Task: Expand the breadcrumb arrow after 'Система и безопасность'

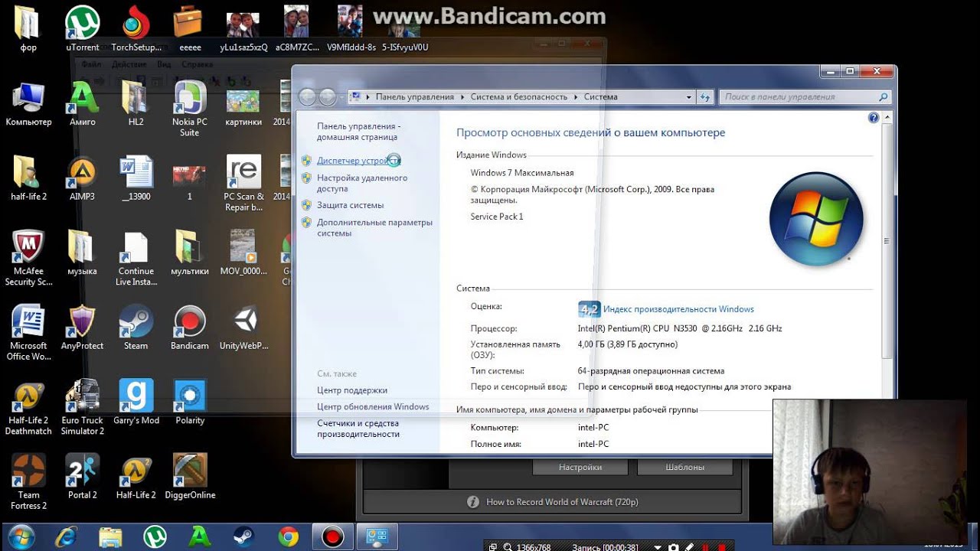Action: pos(574,97)
